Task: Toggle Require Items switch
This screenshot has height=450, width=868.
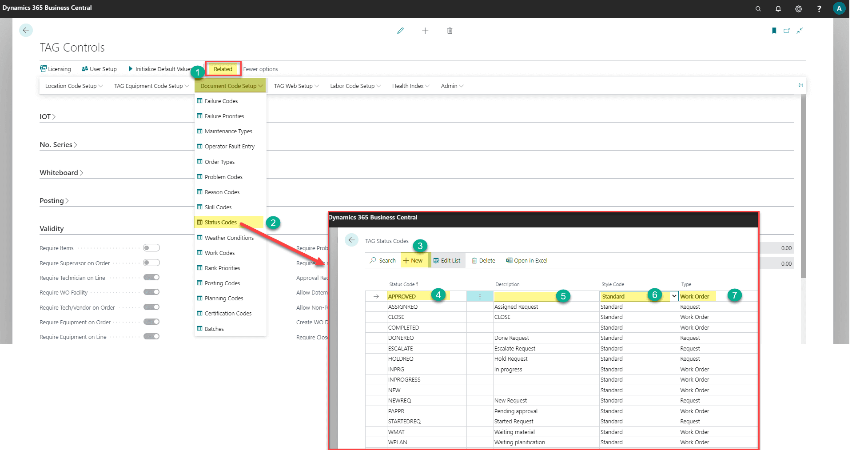Action: (151, 248)
